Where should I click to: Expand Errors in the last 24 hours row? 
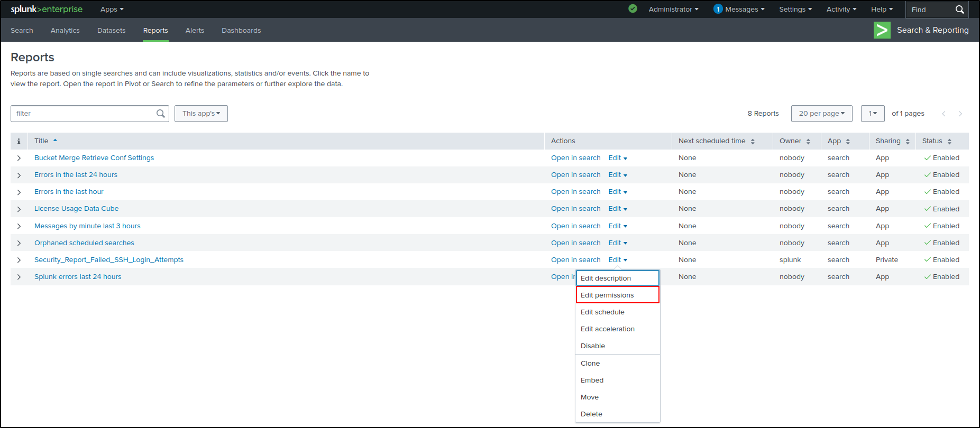point(19,175)
